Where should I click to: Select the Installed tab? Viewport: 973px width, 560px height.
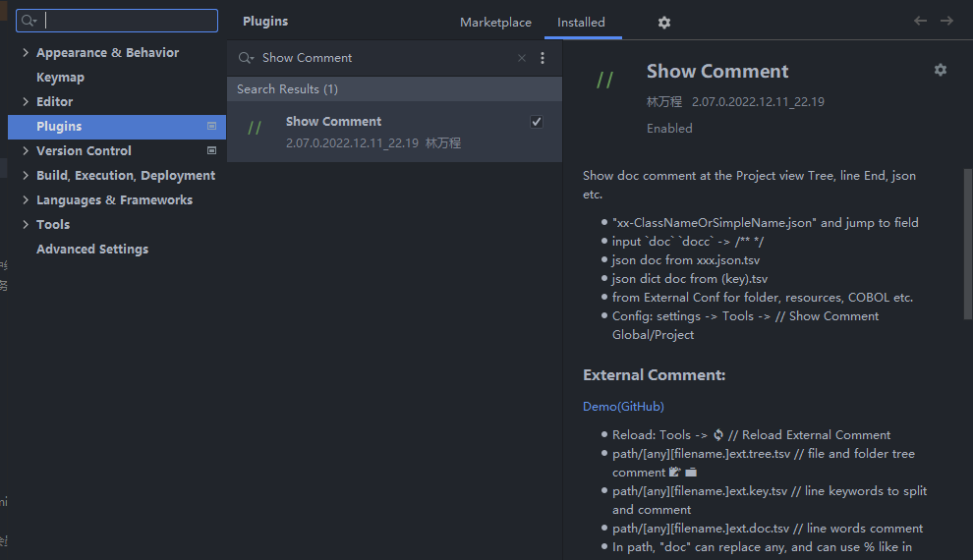click(581, 23)
